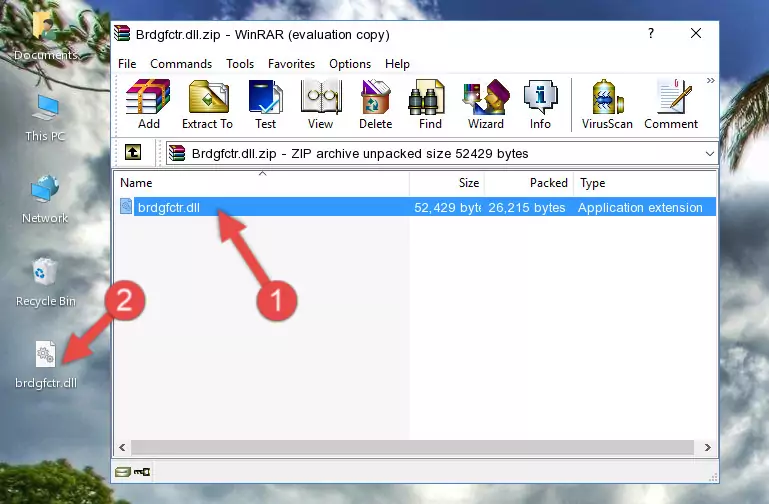Click the horizontal scrollbar track
Screen dimensions: 769x504
[412, 447]
